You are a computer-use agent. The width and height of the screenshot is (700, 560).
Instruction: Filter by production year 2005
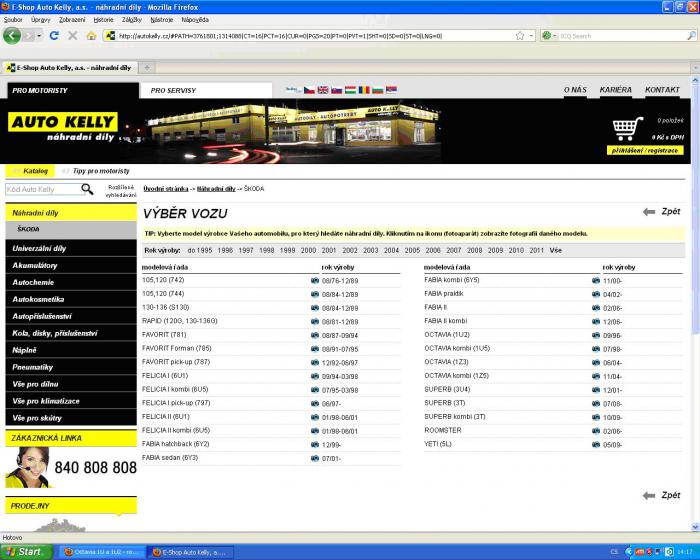point(412,250)
